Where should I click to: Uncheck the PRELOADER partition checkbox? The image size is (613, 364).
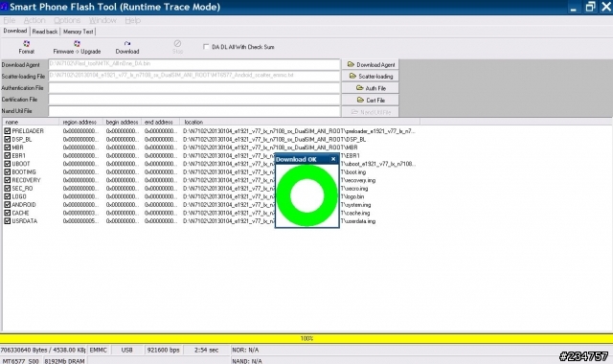click(7, 130)
